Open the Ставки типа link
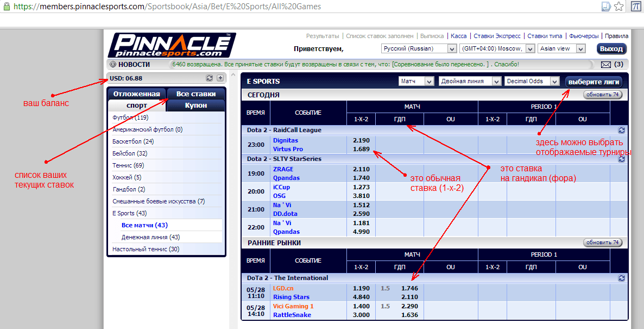 545,36
